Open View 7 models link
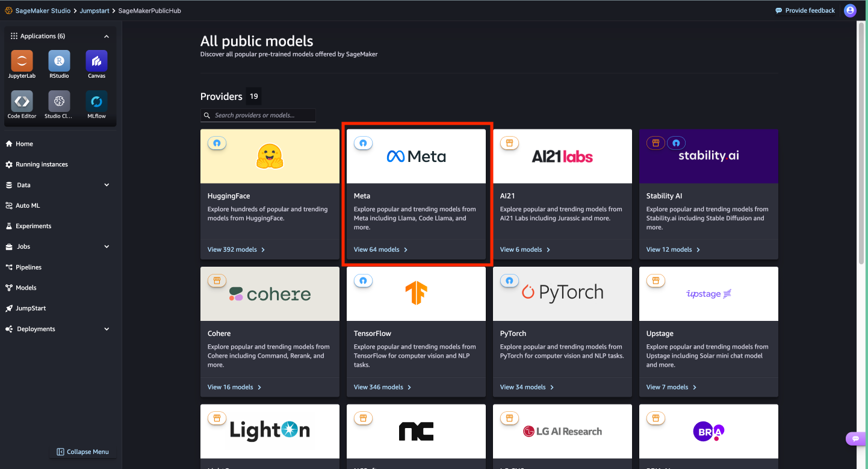 coord(671,387)
